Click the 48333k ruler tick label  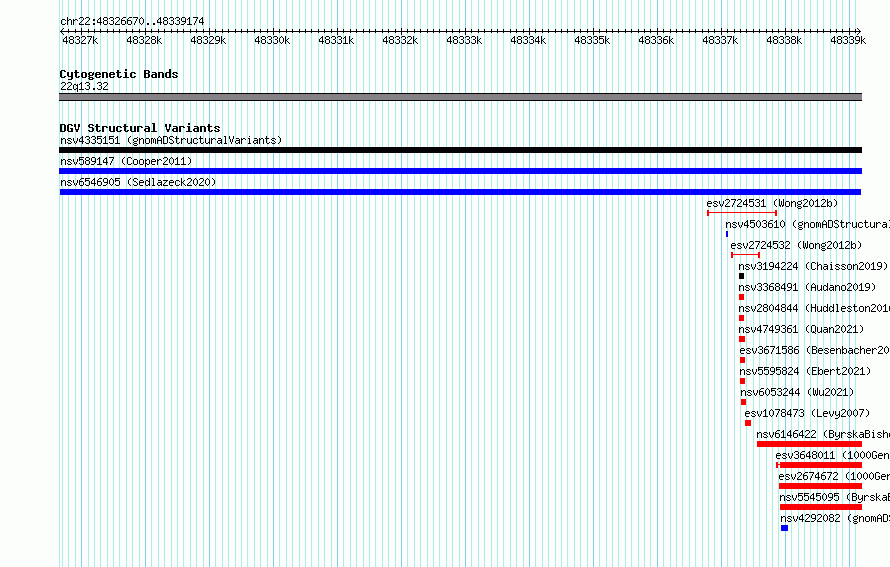click(464, 40)
